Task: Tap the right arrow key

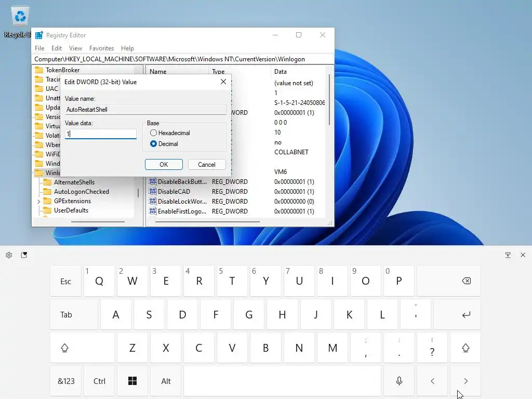Action: coord(465,381)
